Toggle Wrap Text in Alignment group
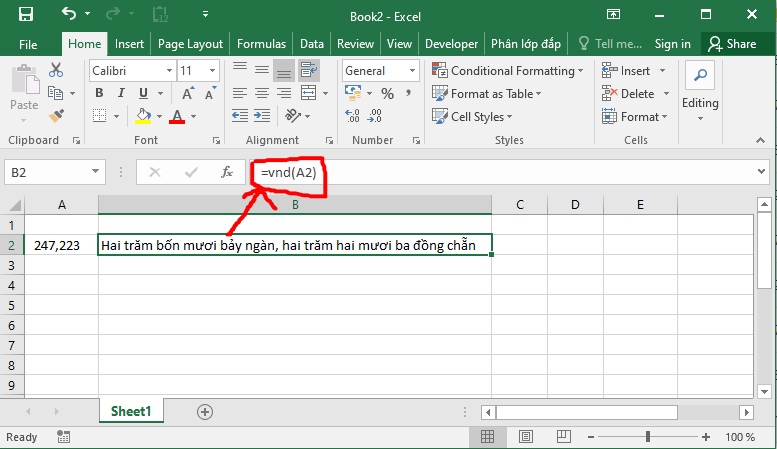Viewport: 777px width, 449px height. 308,71
